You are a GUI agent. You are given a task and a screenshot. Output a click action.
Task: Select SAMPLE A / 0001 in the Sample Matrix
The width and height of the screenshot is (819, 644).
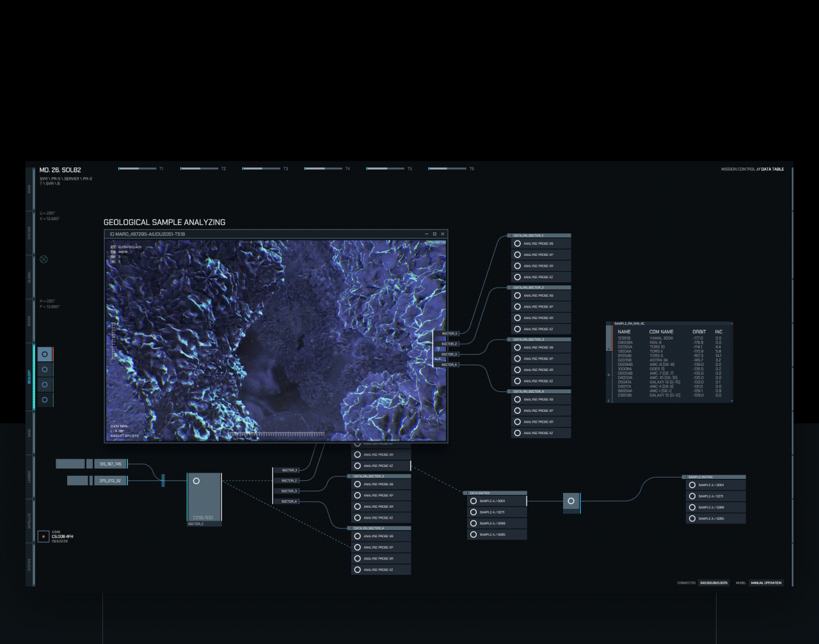pyautogui.click(x=716, y=485)
